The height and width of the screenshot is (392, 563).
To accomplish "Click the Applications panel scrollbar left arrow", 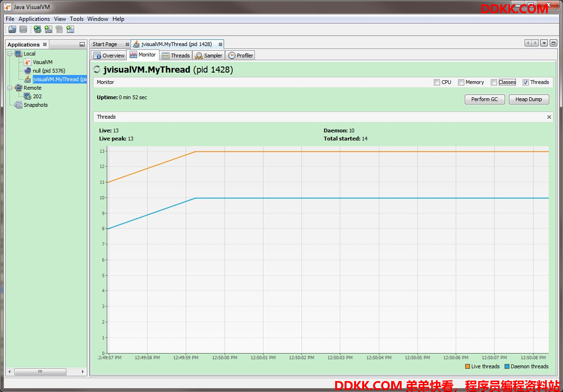I will pos(9,372).
